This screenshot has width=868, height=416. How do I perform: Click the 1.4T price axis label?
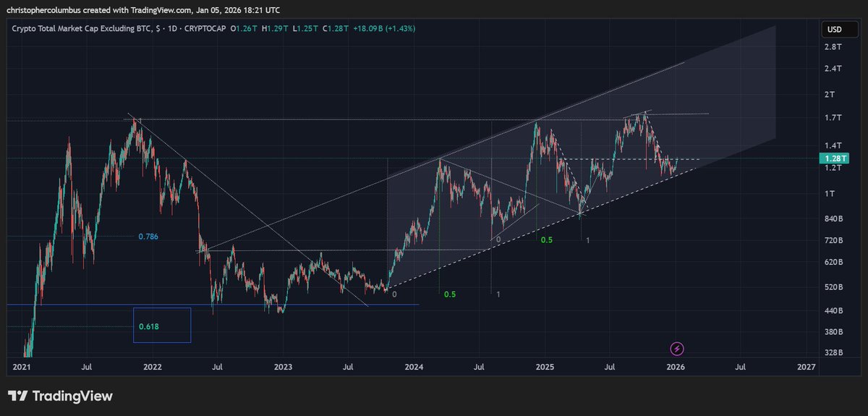point(834,145)
